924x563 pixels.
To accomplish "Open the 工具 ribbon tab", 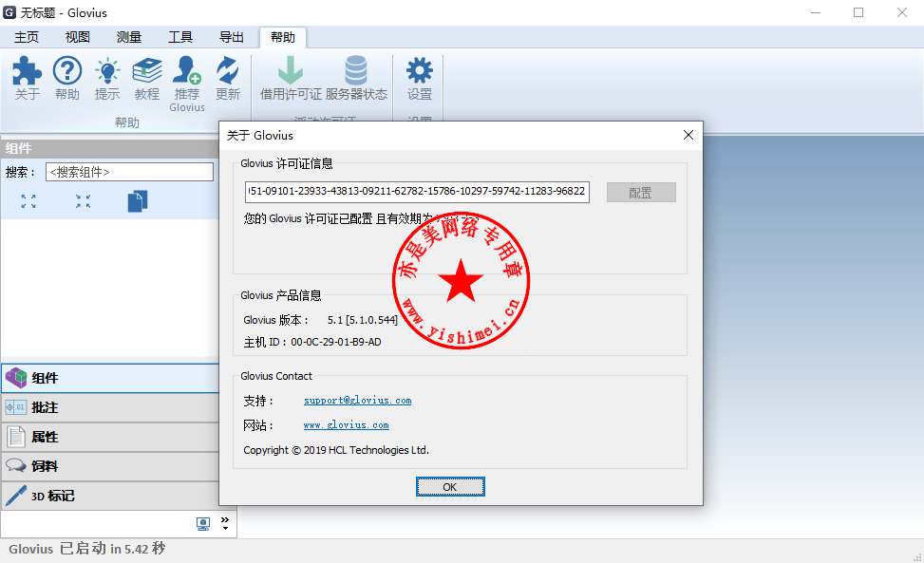I will [180, 37].
